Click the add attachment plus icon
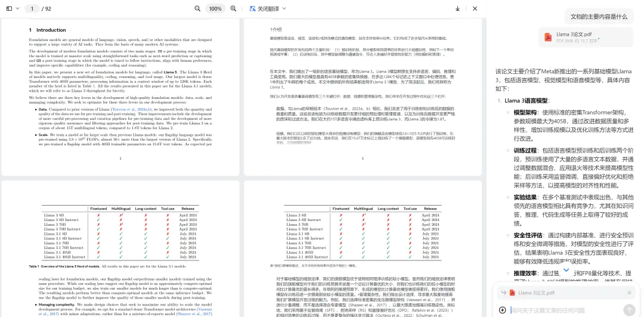The width and height of the screenshot is (644, 317). point(502,310)
